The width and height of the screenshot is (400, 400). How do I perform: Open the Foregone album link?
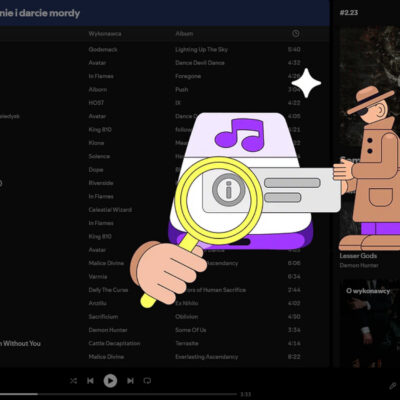click(188, 76)
